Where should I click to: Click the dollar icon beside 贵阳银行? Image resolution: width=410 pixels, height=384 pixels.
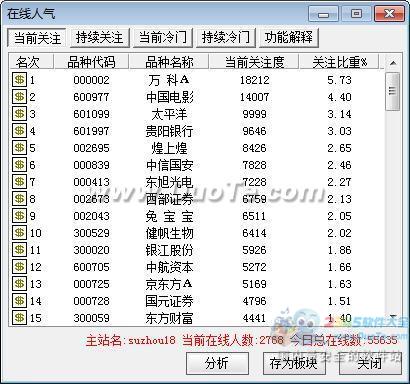[x=19, y=131]
